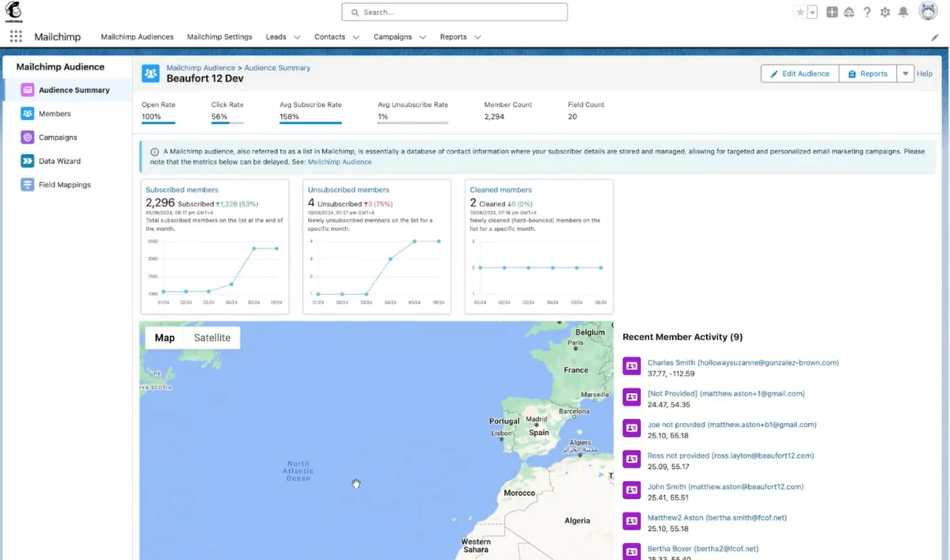
Task: Open Matthew2 Aston member link
Action: 717,518
